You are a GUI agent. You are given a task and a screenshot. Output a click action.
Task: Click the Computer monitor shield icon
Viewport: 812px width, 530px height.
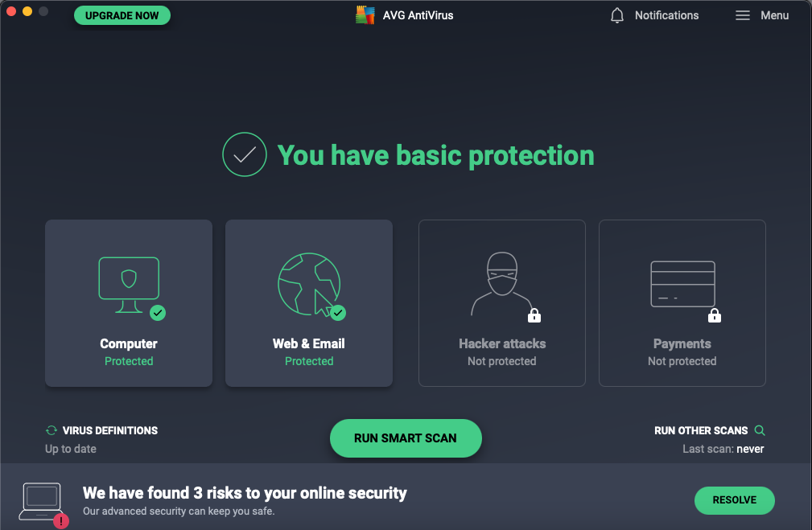(x=129, y=285)
